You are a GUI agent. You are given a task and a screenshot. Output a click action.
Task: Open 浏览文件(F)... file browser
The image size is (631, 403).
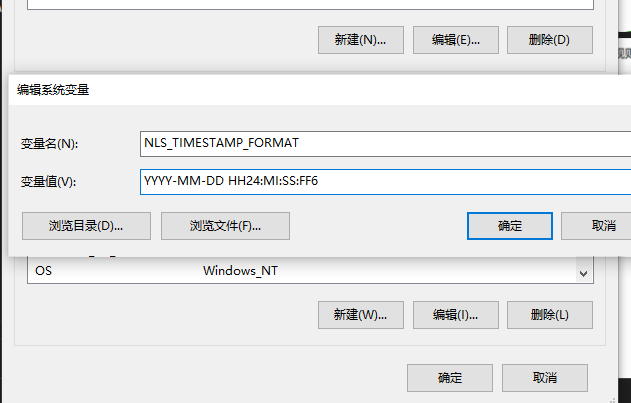coord(225,226)
